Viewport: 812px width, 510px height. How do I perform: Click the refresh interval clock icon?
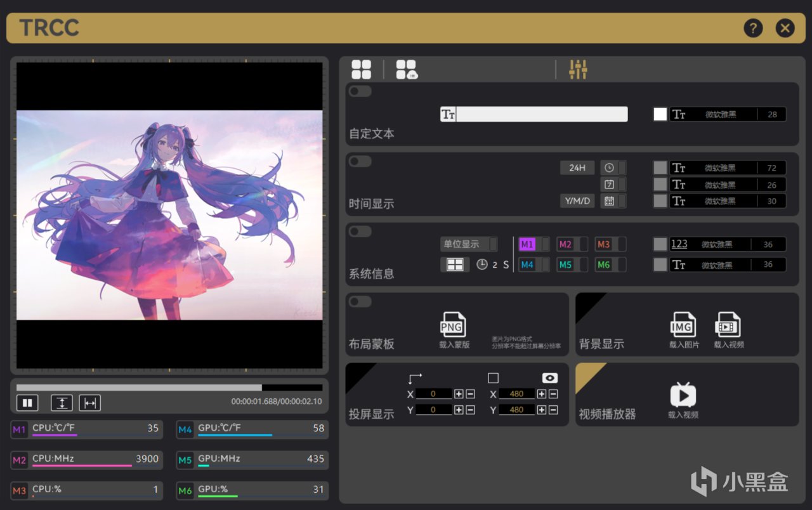point(482,265)
